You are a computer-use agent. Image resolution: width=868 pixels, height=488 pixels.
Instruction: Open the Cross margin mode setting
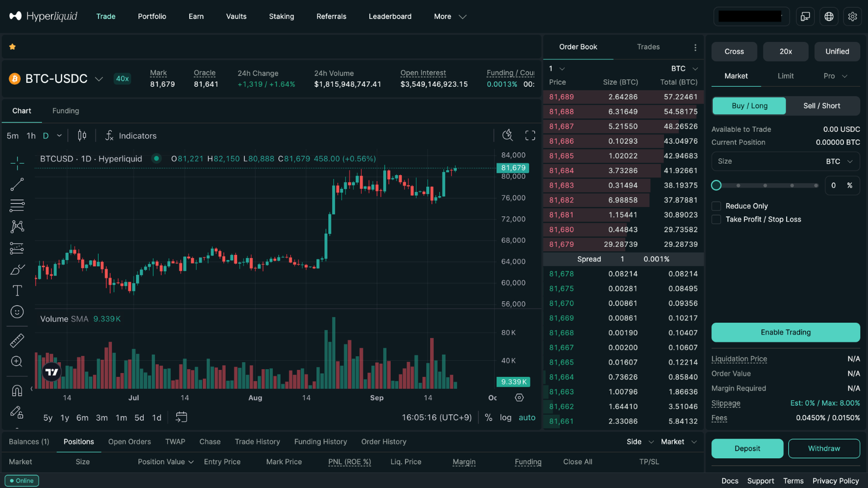pos(734,52)
